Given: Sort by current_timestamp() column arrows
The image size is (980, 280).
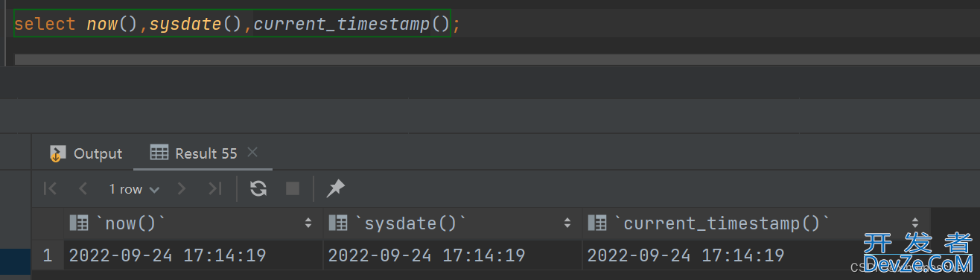Looking at the screenshot, I should pos(914,223).
